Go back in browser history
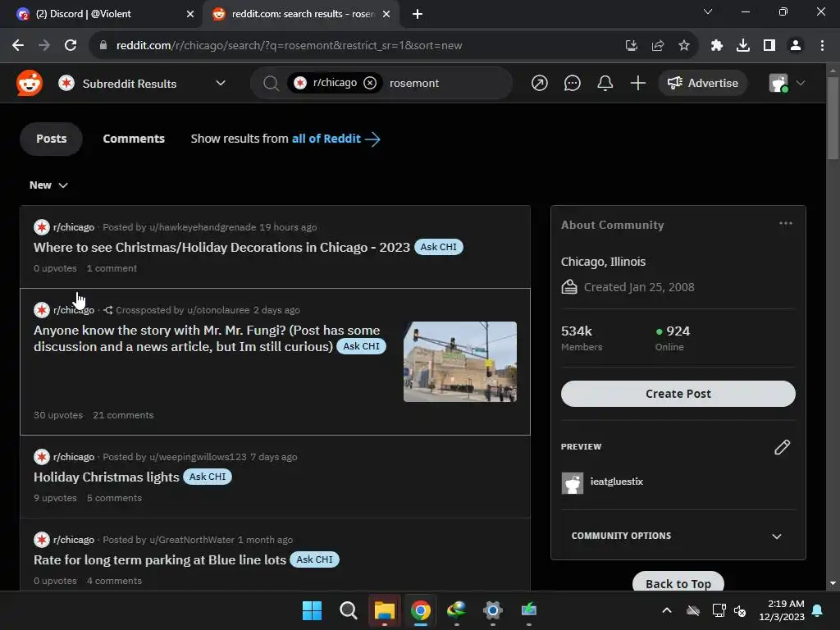 [x=18, y=45]
